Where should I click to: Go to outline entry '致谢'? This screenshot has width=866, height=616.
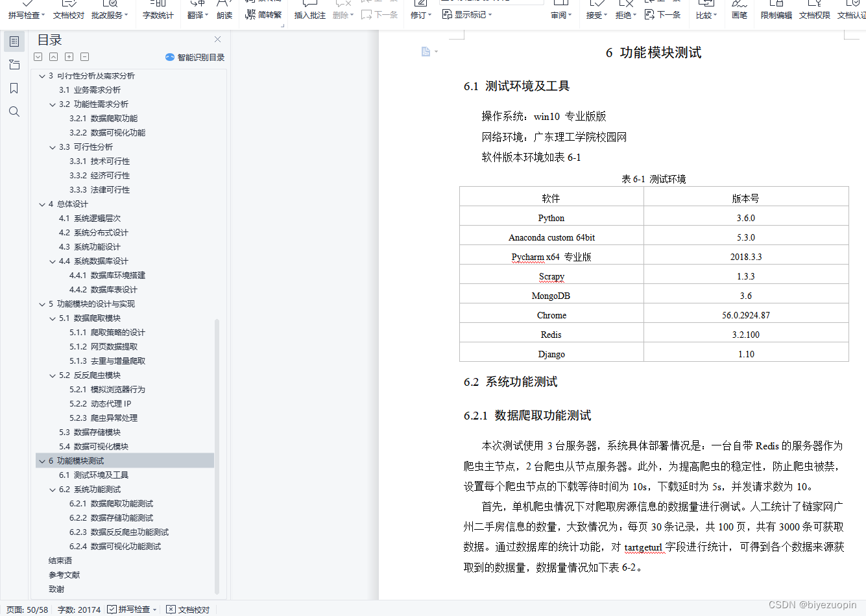[x=56, y=589]
